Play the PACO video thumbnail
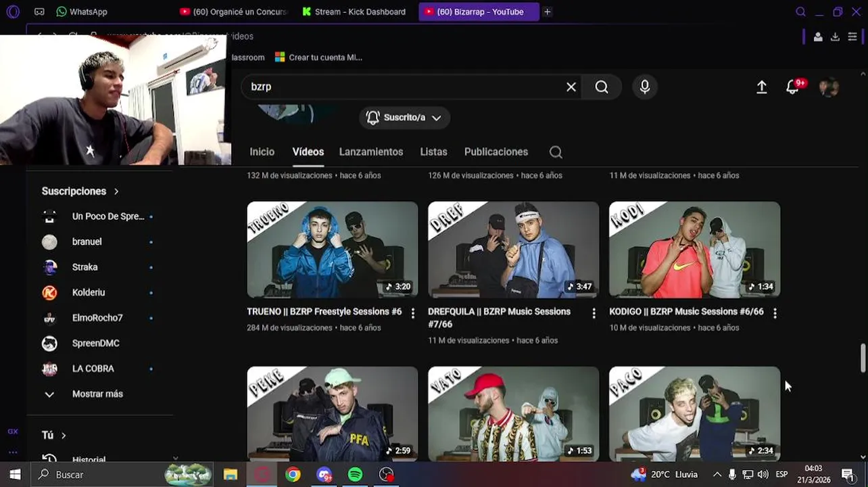 pos(695,414)
